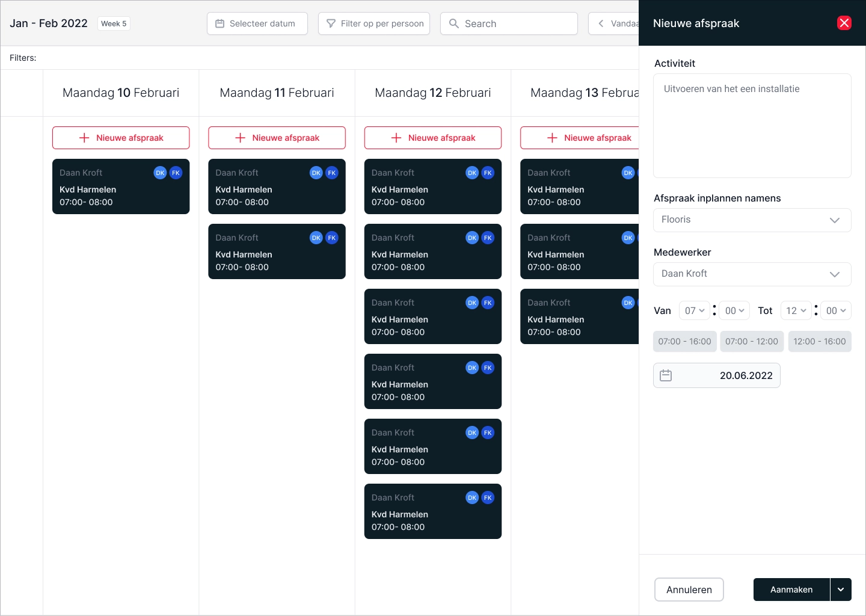Click FK avatar on first Maandag 11 card

[332, 173]
